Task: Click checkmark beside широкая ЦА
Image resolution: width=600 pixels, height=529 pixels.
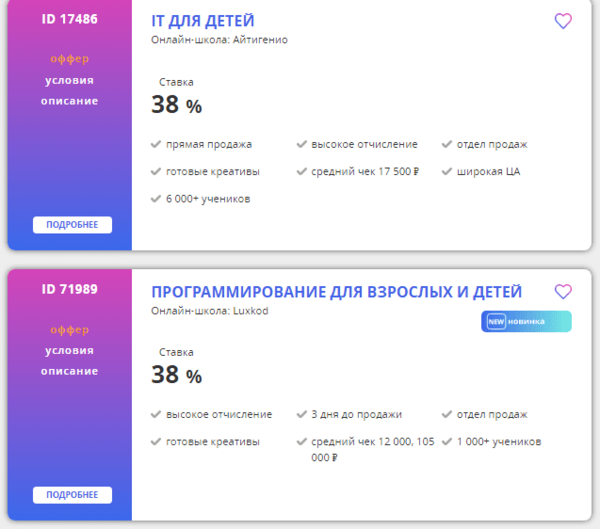Action: 447,172
